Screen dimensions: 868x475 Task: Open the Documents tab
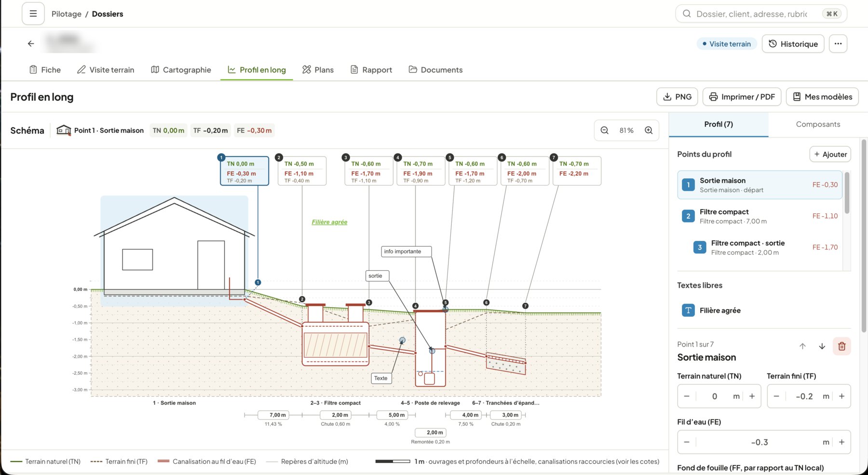pyautogui.click(x=435, y=70)
